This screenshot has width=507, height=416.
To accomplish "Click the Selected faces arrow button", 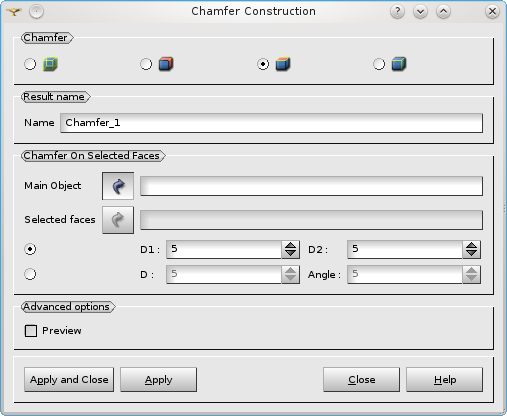I will coord(118,220).
